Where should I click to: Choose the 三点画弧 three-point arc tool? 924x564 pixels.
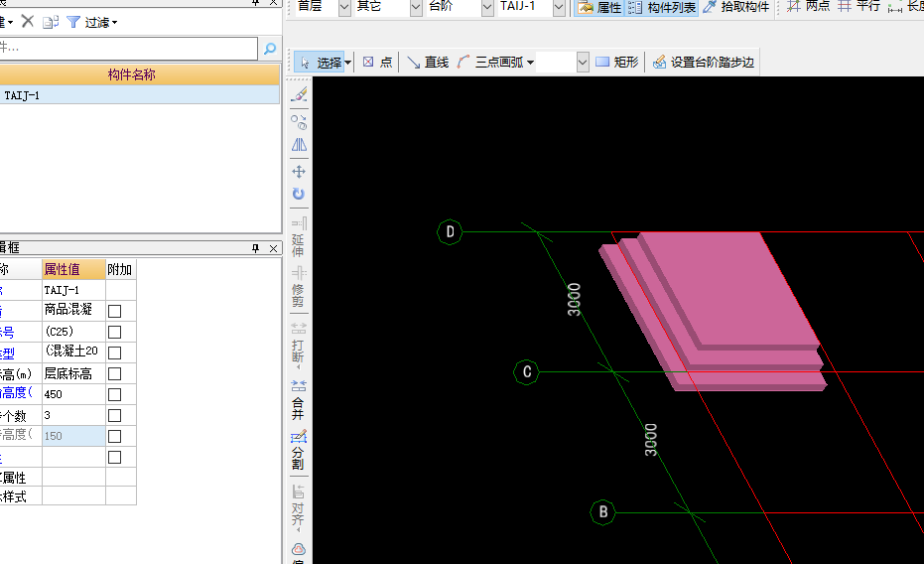tap(490, 62)
